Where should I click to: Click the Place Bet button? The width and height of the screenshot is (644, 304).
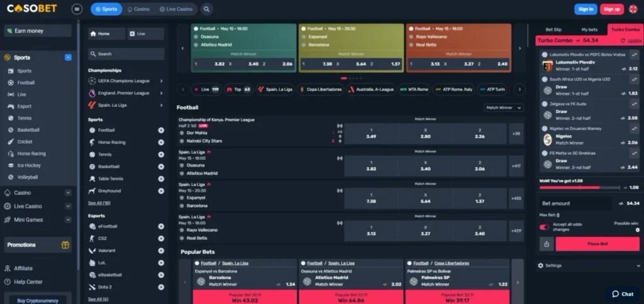tap(597, 244)
